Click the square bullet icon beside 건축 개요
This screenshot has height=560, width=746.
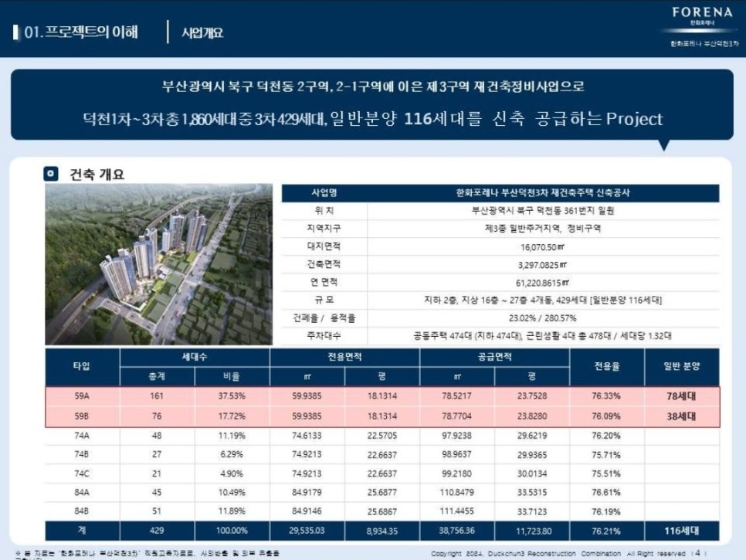point(51,174)
